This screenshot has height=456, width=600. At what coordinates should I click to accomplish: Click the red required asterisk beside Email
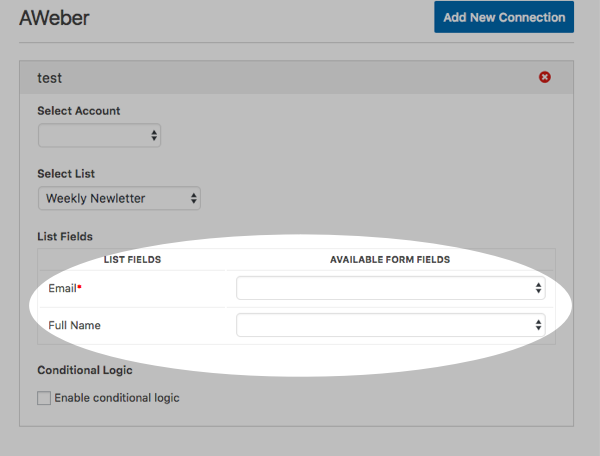(x=79, y=287)
